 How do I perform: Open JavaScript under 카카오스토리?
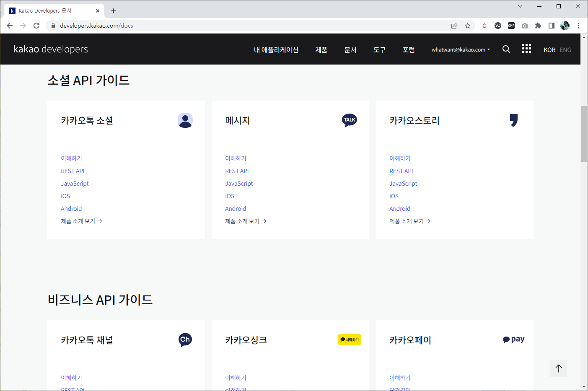[403, 184]
